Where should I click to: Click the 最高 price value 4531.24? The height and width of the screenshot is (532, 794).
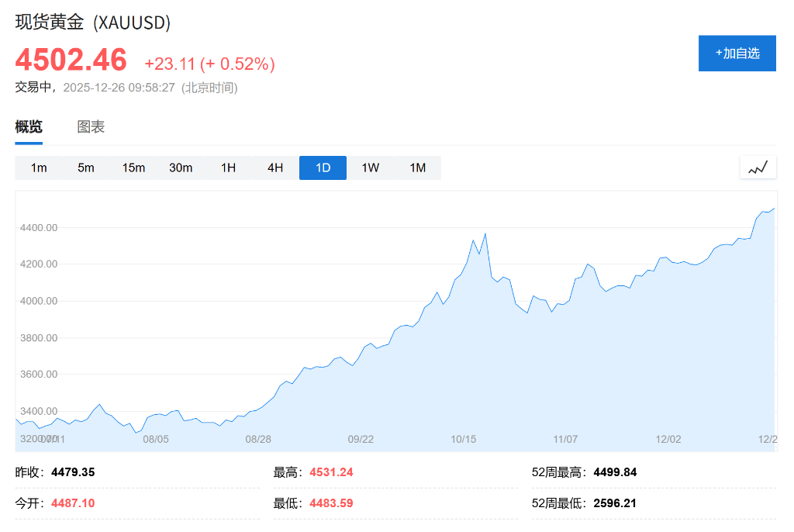click(331, 472)
